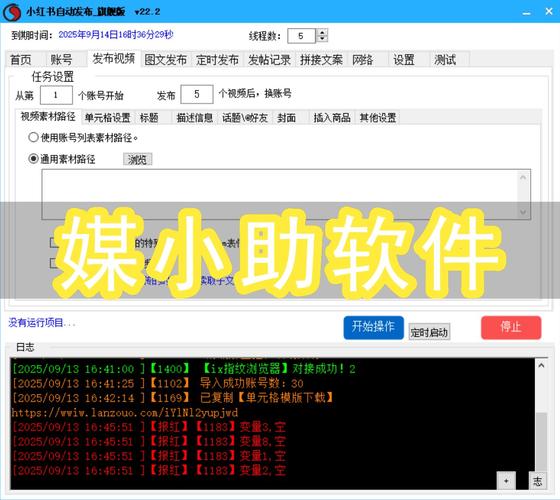
Task: Switch to the 插入商品 sub-tab
Action: pyautogui.click(x=332, y=118)
